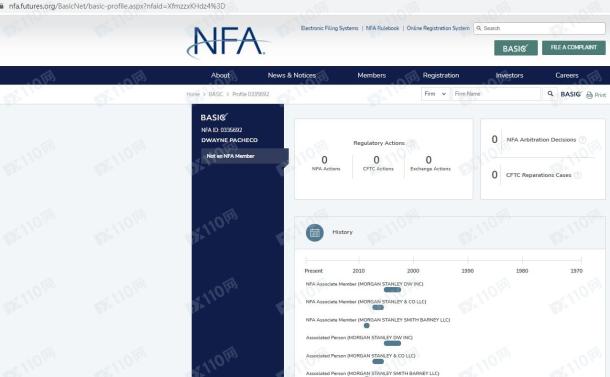Open the Investors menu
Screen dimensions: 610x377
click(x=509, y=75)
